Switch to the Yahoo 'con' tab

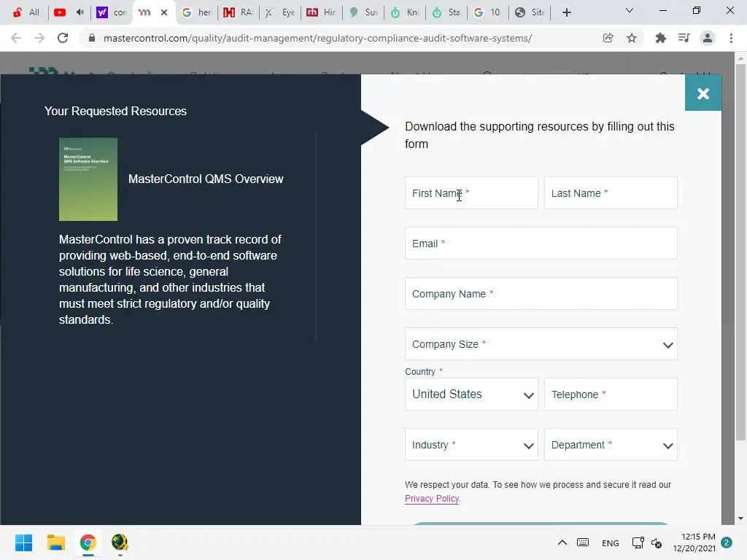tap(112, 12)
